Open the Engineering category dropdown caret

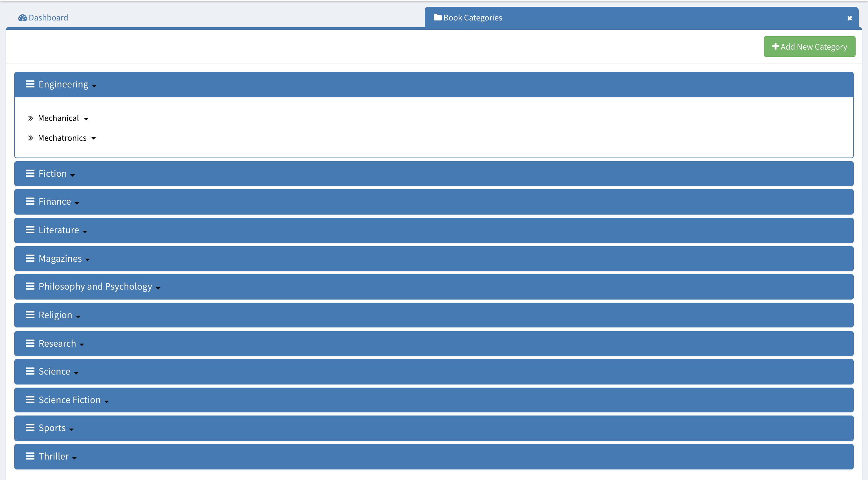94,86
